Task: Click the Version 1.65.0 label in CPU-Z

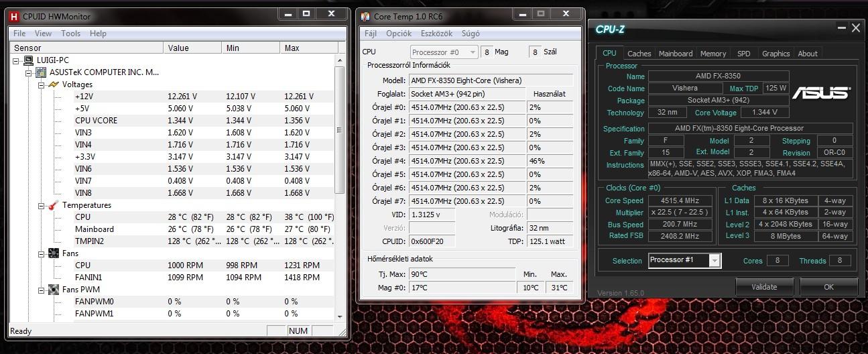Action: click(x=620, y=293)
